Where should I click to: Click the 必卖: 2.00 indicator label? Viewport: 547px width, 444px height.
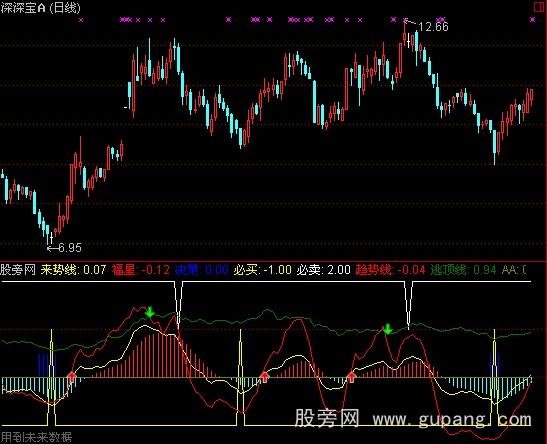(323, 270)
